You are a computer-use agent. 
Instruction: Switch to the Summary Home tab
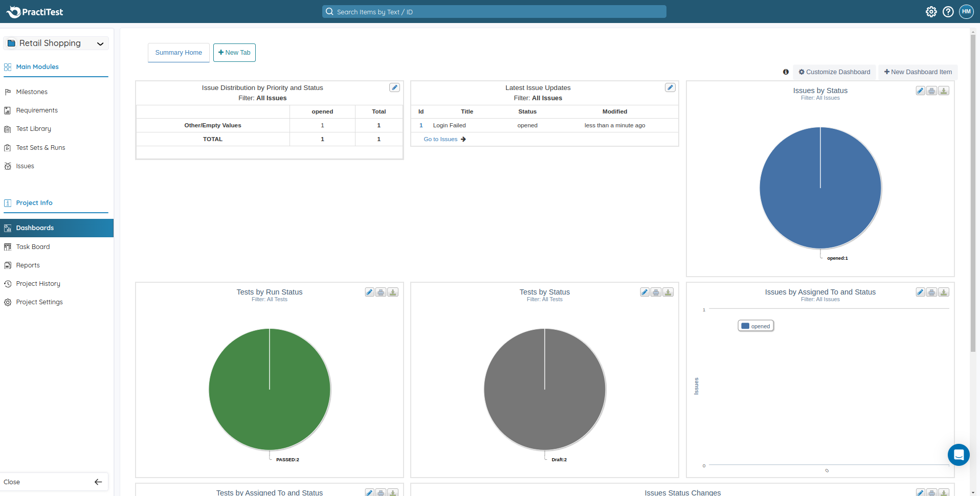click(179, 53)
